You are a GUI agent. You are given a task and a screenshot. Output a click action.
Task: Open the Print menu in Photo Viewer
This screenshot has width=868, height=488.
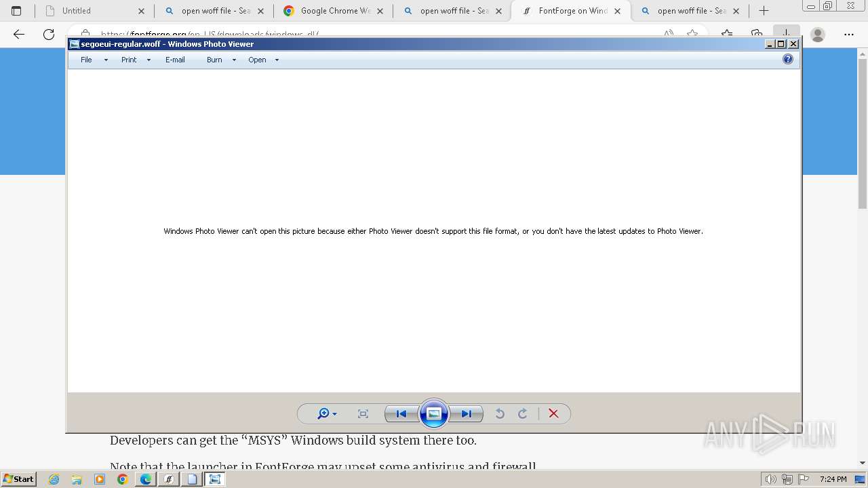(129, 60)
